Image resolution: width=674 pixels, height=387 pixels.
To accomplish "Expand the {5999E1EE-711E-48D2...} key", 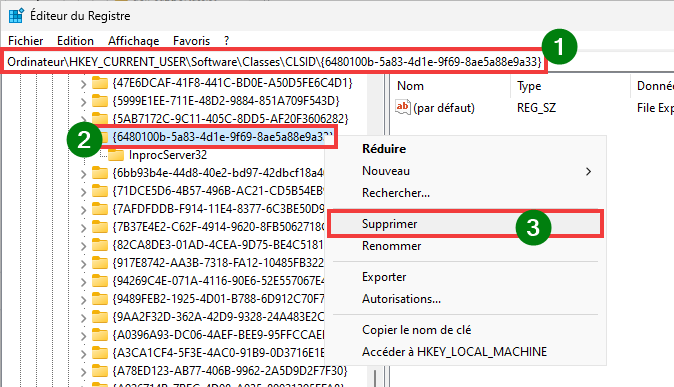I will click(x=83, y=101).
